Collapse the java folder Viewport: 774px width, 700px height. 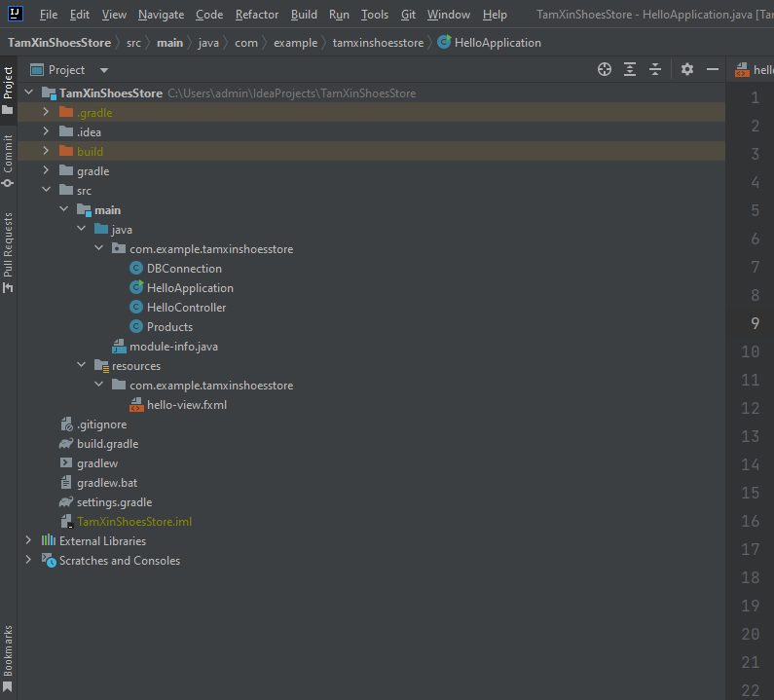[x=81, y=229]
